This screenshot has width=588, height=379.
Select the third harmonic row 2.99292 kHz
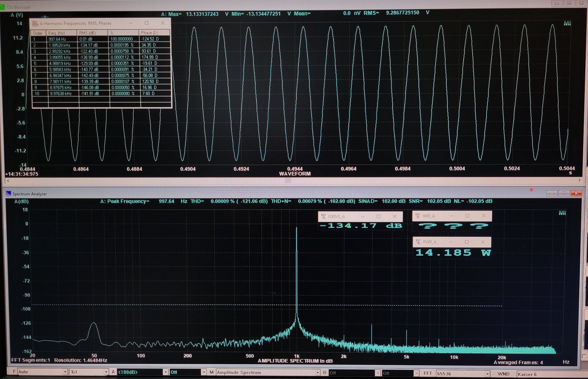[x=60, y=51]
